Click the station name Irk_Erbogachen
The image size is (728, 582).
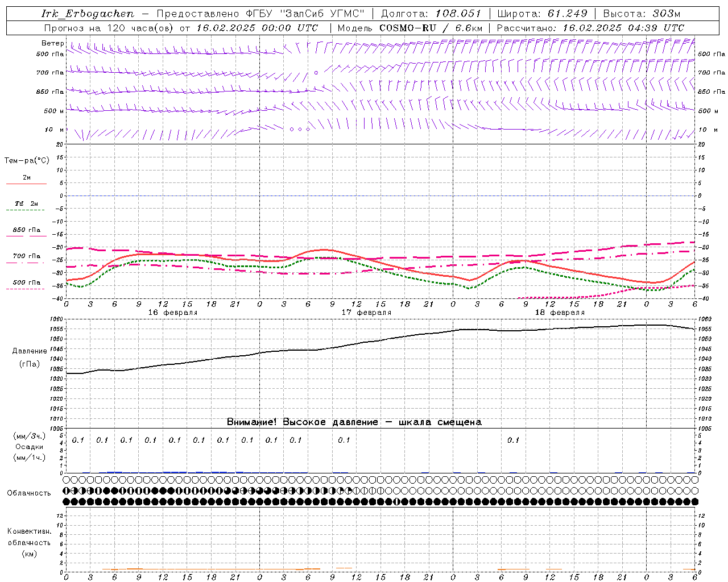point(88,14)
